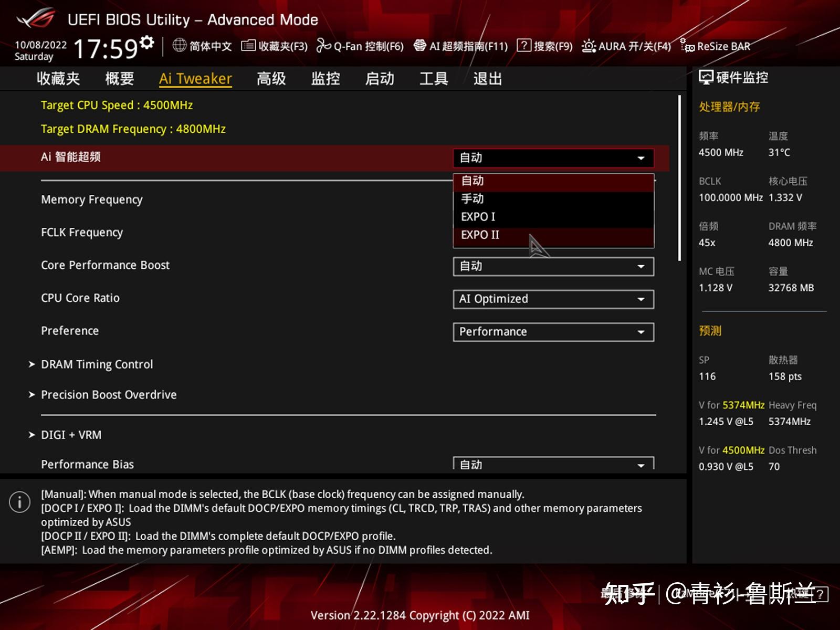
Task: Click the Ai 智能超频 row label
Action: tap(71, 157)
